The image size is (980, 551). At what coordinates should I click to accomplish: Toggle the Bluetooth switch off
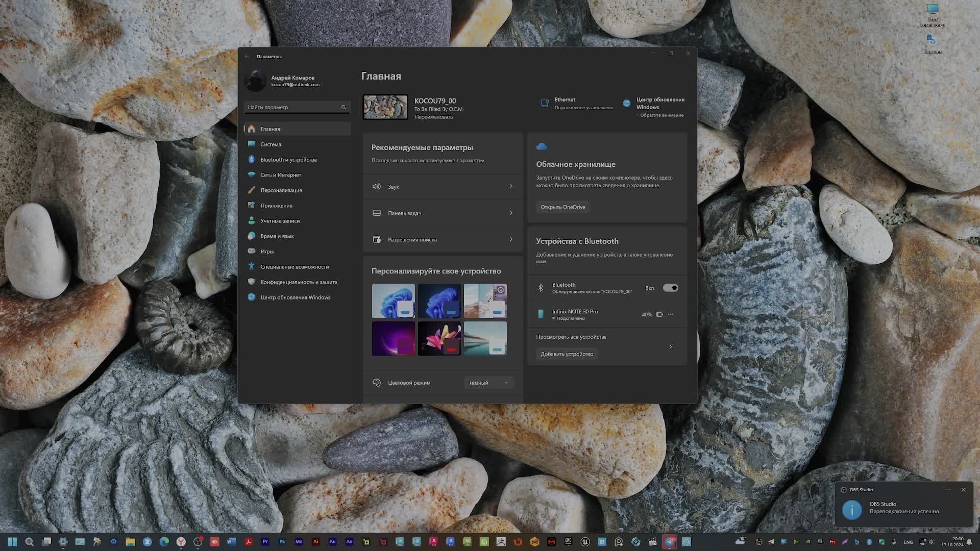(x=670, y=288)
